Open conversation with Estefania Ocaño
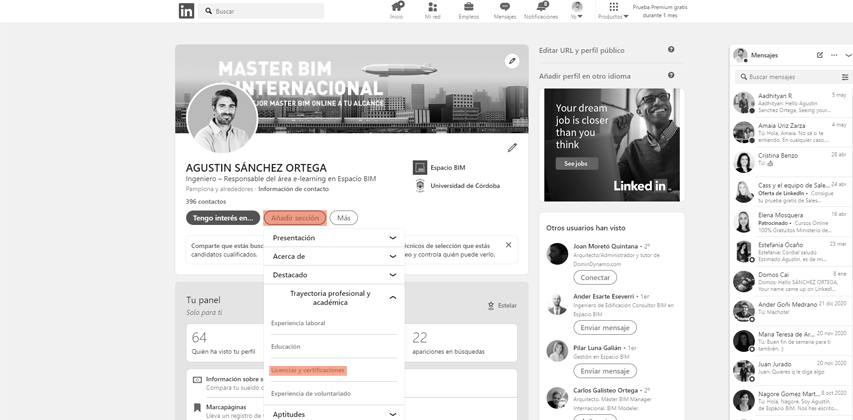 pyautogui.click(x=790, y=251)
